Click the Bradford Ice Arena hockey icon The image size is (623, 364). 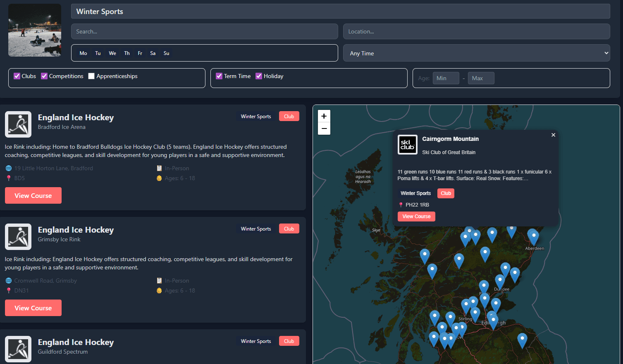coord(18,124)
